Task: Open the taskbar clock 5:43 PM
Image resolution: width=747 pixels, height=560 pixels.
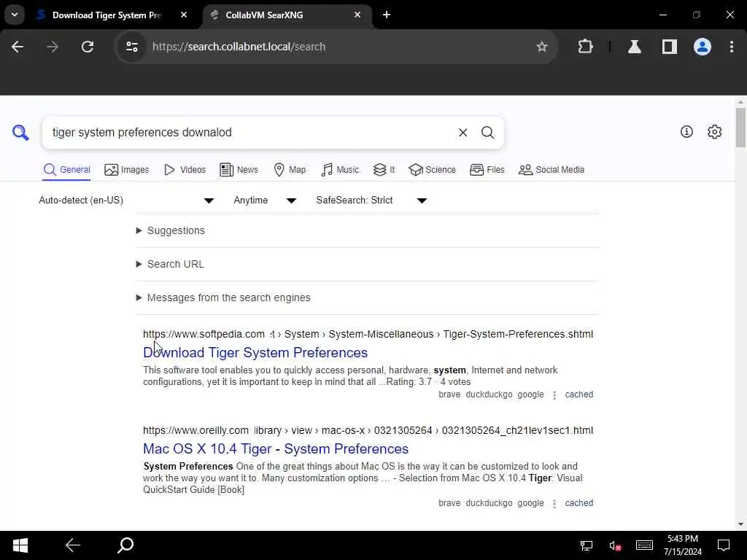Action: (x=683, y=545)
